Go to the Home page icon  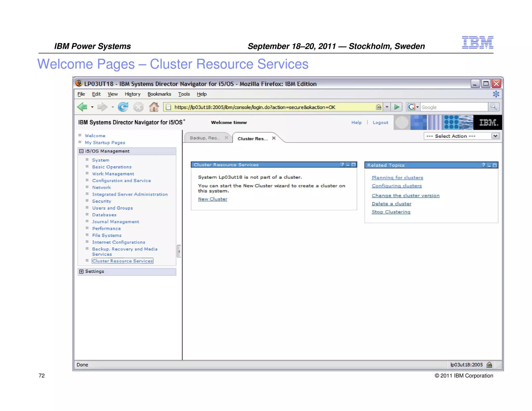[154, 107]
